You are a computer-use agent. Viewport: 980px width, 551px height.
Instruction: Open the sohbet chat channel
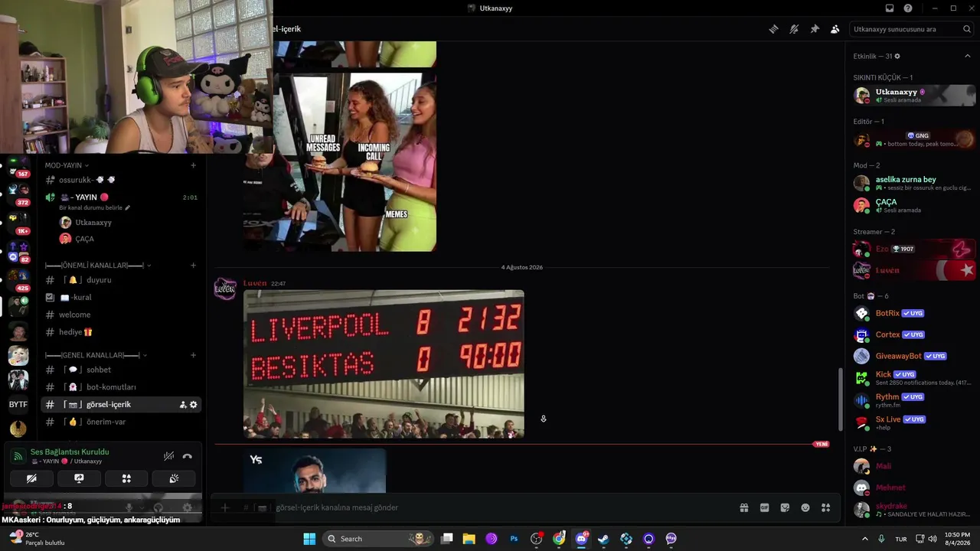coord(122,370)
